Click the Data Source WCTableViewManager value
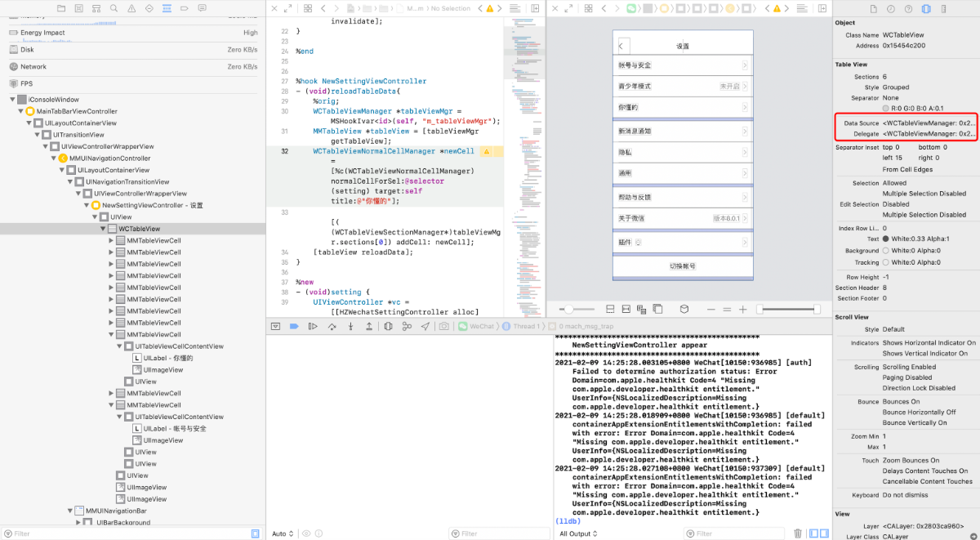 [x=929, y=123]
